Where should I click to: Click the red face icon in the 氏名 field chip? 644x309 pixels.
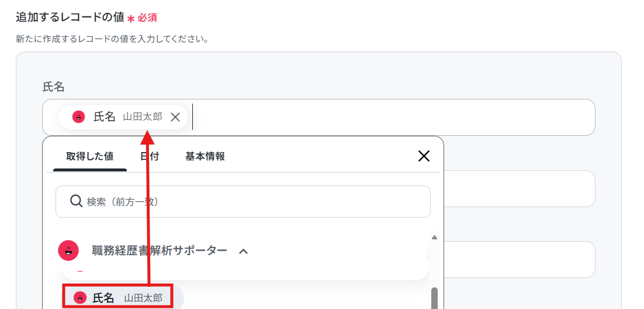click(x=78, y=117)
